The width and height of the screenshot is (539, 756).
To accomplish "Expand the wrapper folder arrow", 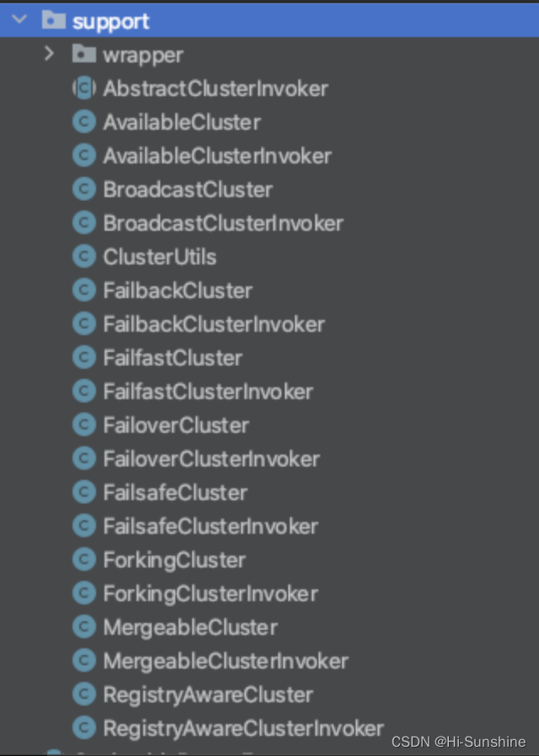I will [49, 54].
